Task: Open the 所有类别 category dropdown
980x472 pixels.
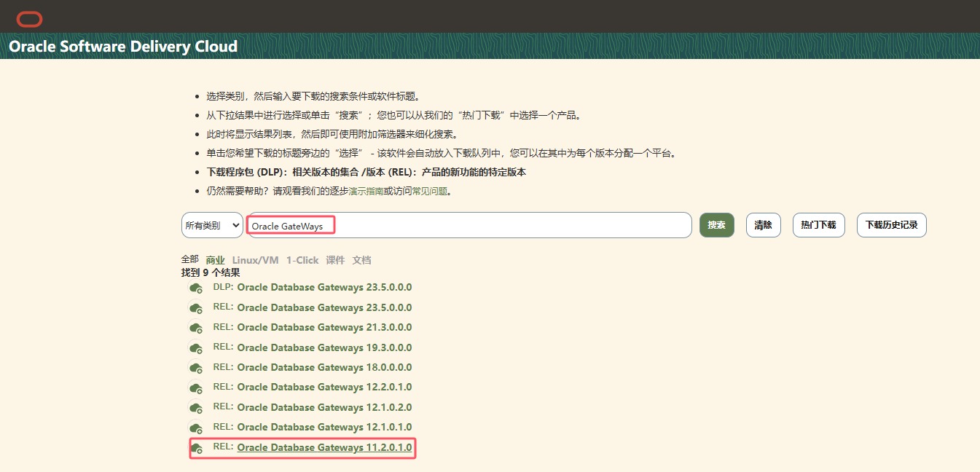Action: (x=211, y=225)
